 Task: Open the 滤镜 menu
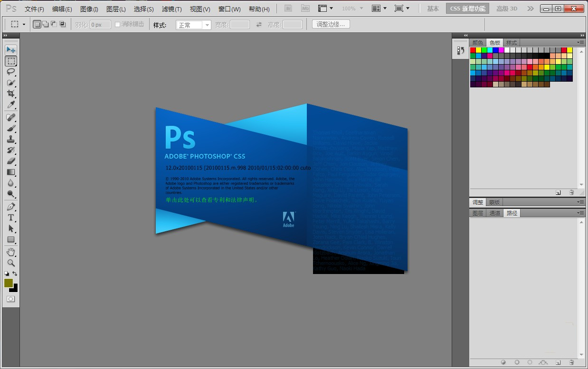tap(172, 8)
